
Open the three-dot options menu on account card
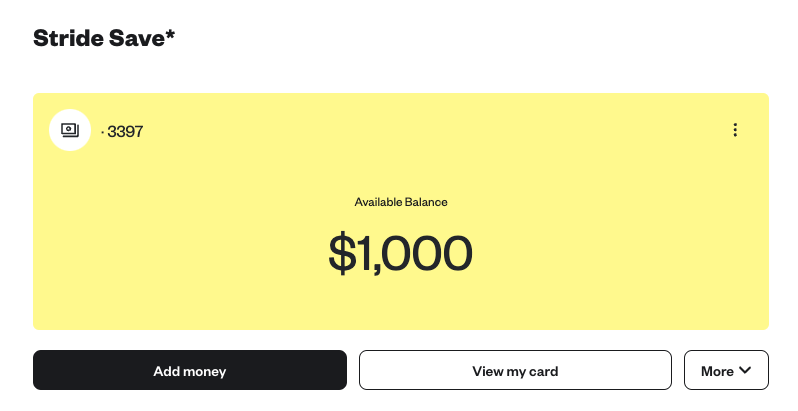pyautogui.click(x=735, y=130)
